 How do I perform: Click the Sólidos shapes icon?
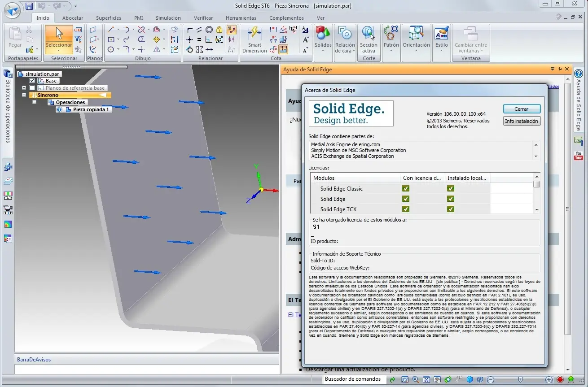tap(323, 33)
